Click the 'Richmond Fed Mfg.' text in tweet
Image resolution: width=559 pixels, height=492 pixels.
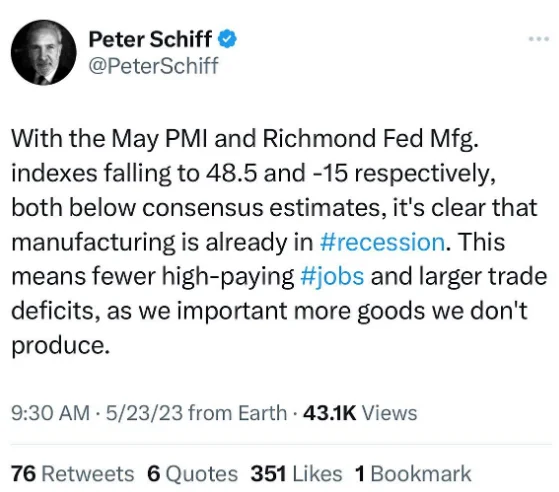pyautogui.click(x=370, y=138)
